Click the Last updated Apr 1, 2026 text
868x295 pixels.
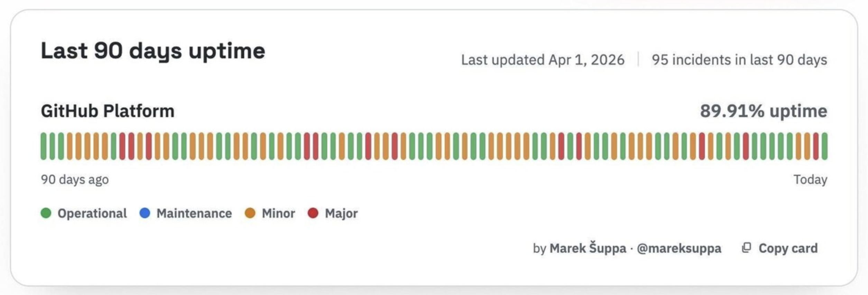point(543,60)
